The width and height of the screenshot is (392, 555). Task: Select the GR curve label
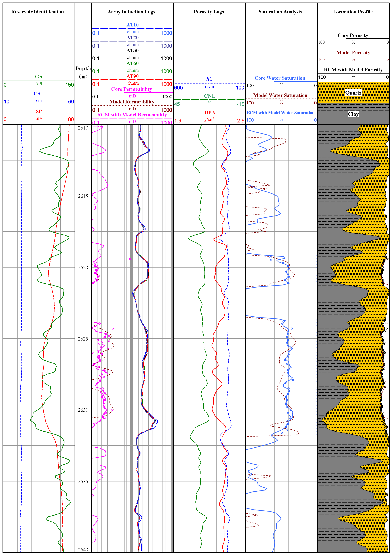tap(39, 77)
